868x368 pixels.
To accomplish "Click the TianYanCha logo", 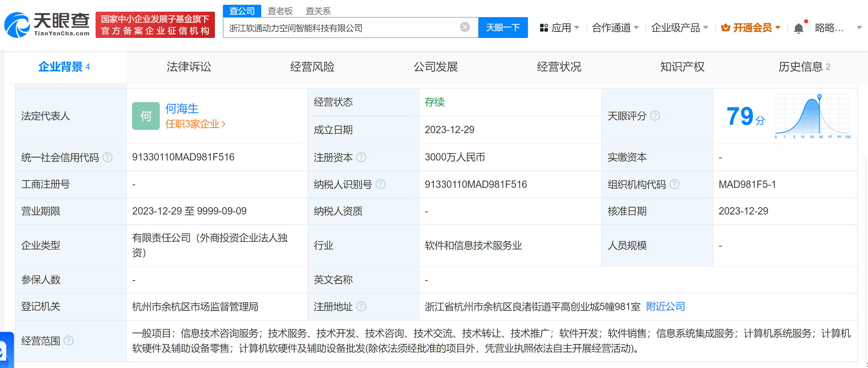I will (47, 25).
